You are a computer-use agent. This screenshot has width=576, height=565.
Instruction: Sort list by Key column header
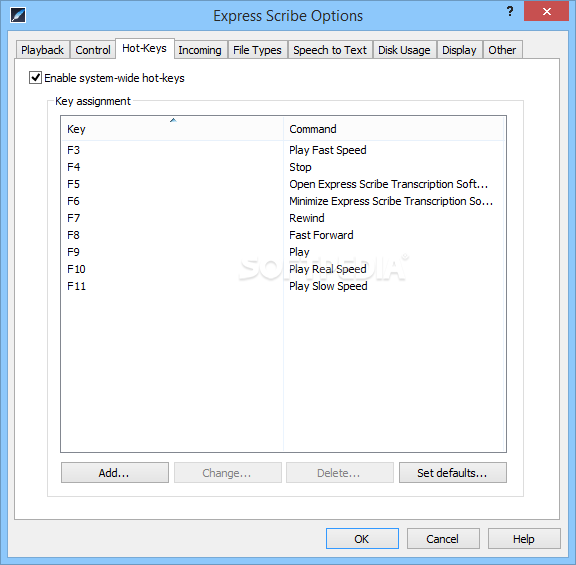pyautogui.click(x=172, y=129)
